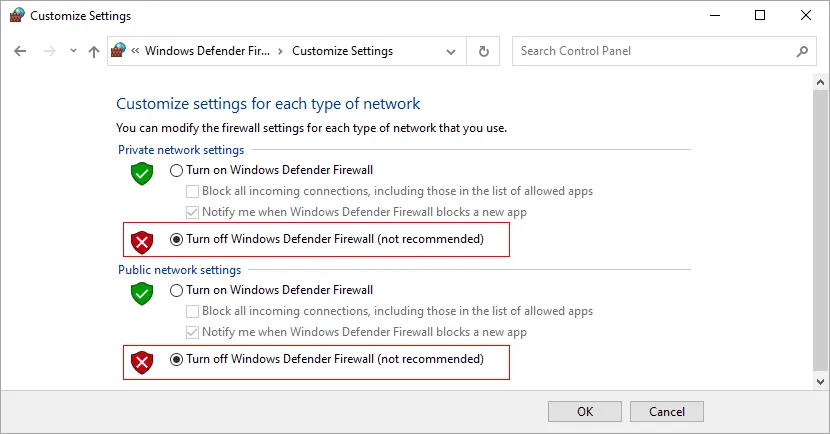The width and height of the screenshot is (830, 434).
Task: Expand the address bar history dropdown
Action: [451, 52]
